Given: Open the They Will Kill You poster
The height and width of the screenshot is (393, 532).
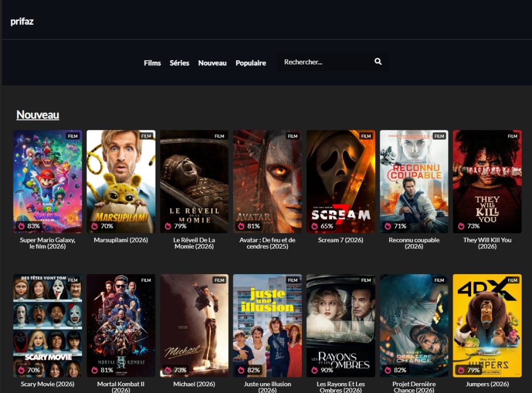Looking at the screenshot, I should tap(487, 181).
